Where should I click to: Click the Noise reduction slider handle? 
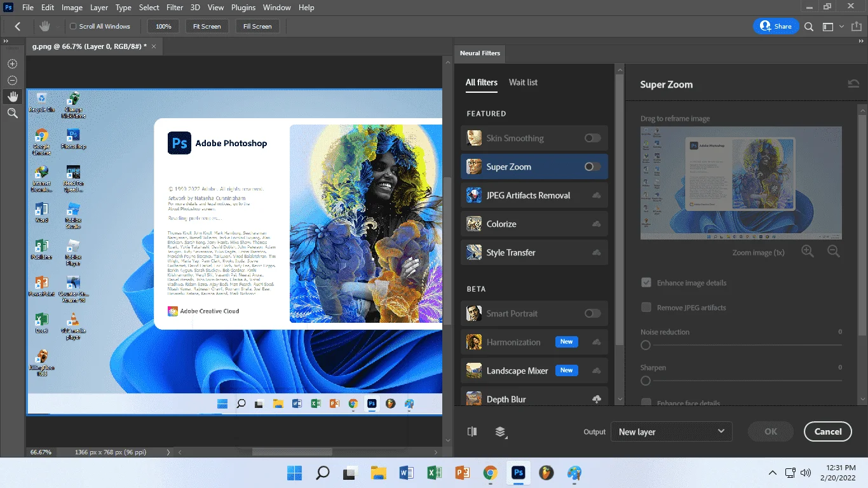coord(646,345)
